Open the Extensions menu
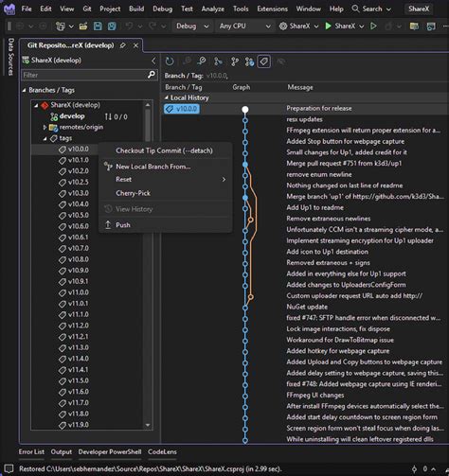The height and width of the screenshot is (476, 449). pos(272,9)
